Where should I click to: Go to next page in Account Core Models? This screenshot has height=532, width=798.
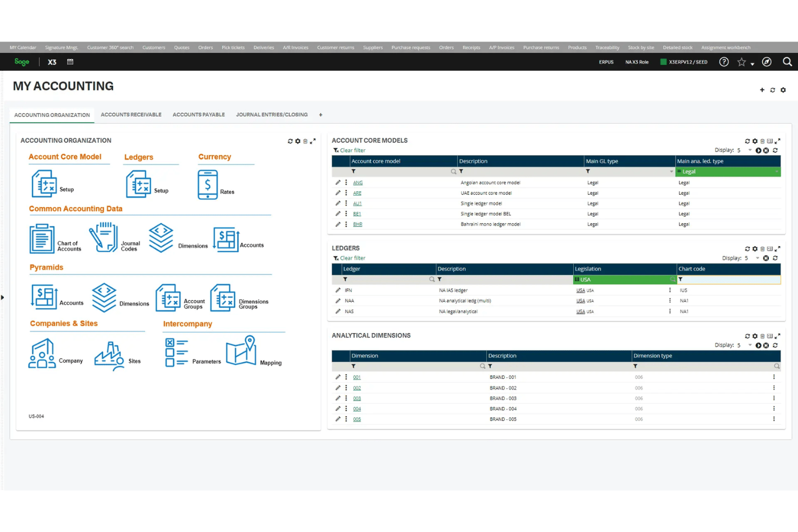(x=759, y=150)
